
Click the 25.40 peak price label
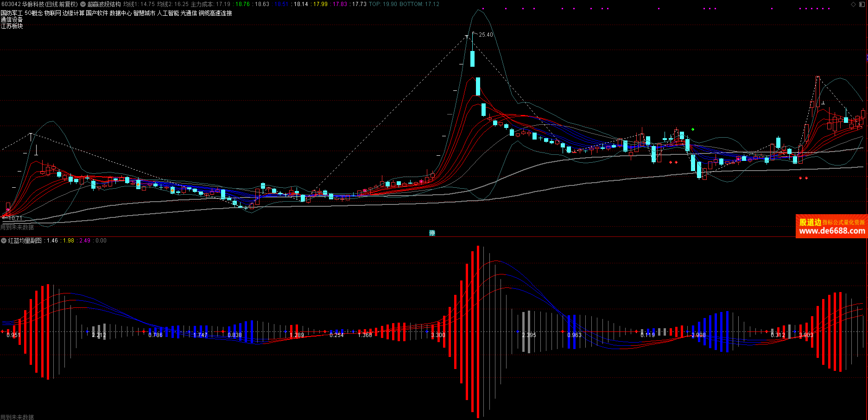click(486, 35)
